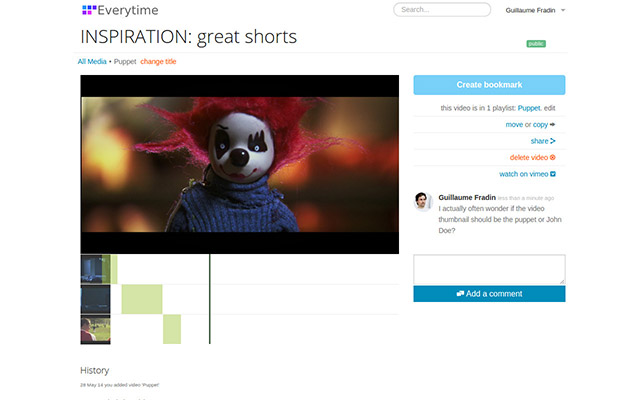This screenshot has height=400, width=640.
Task: Click the copy link
Action: point(540,124)
